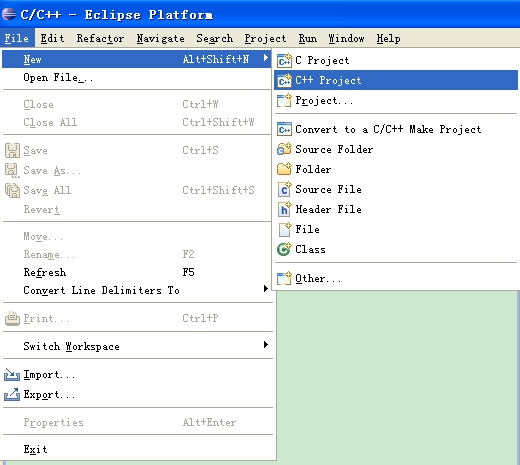Viewport: 520px width, 465px height.
Task: Open the Project menu in menu bar
Action: coord(265,38)
